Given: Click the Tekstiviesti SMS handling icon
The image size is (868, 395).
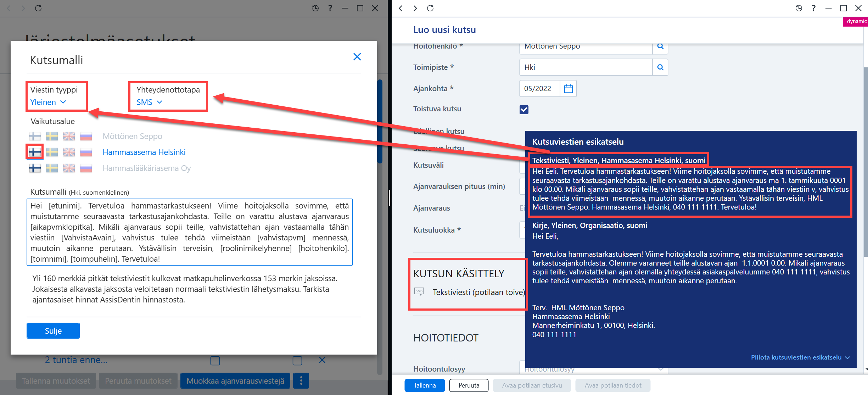Looking at the screenshot, I should pos(419,292).
